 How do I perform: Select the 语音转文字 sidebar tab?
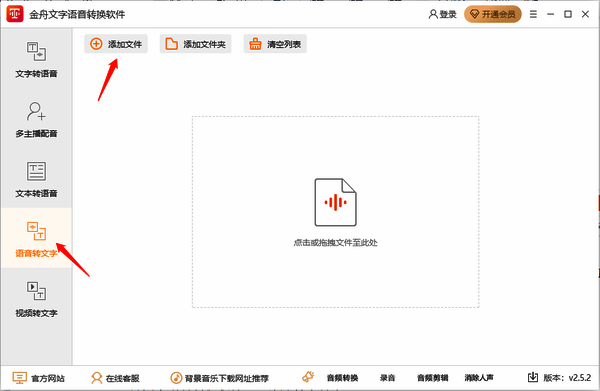coord(36,238)
